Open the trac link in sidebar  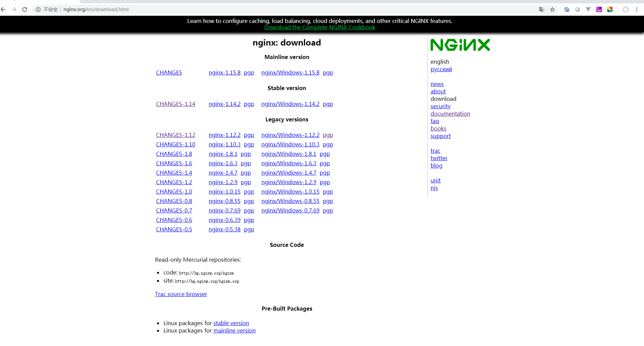[x=435, y=151]
